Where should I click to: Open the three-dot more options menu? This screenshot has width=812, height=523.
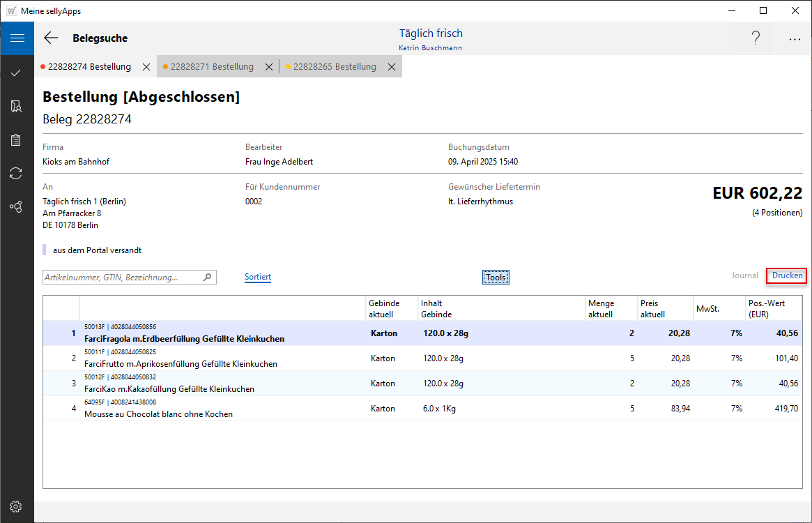795,39
